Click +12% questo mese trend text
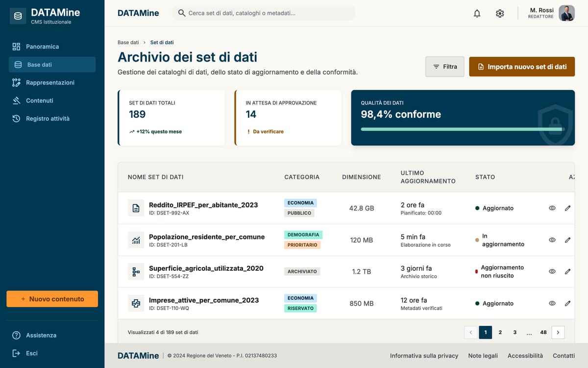588x368 pixels. click(x=159, y=131)
